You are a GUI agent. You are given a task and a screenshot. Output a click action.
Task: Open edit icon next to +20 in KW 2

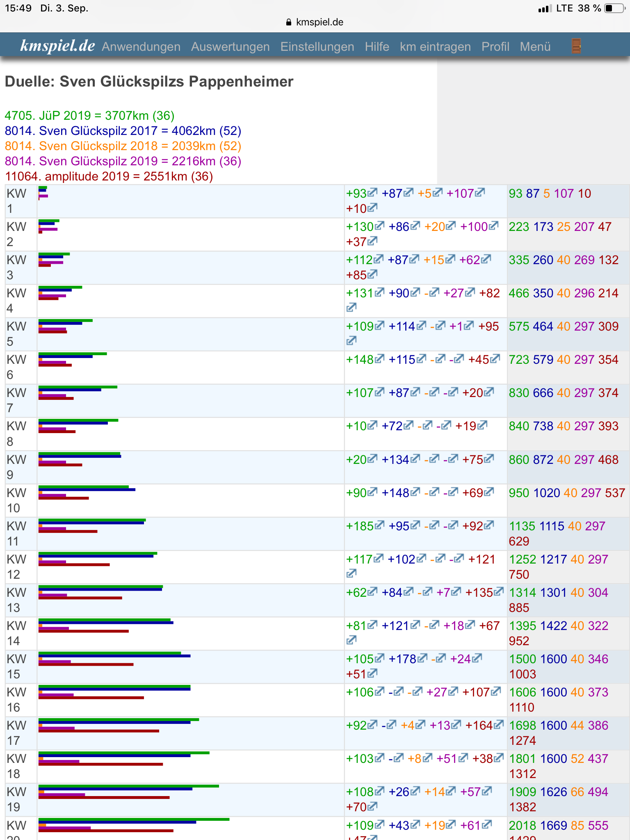pos(451,226)
